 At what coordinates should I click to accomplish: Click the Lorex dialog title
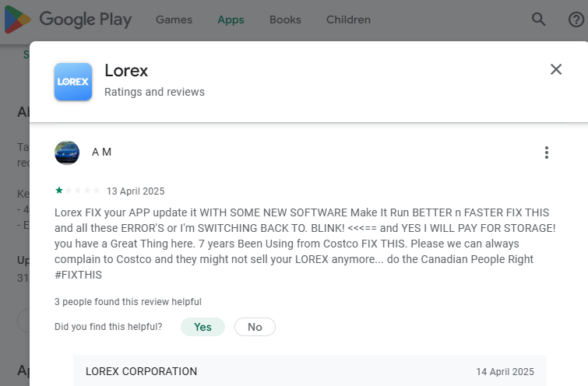126,71
